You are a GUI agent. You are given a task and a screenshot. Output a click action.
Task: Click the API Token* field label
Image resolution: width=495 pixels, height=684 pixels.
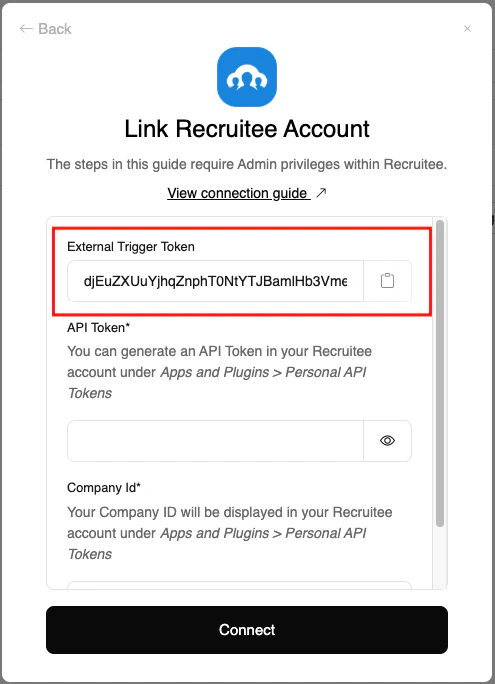(99, 327)
